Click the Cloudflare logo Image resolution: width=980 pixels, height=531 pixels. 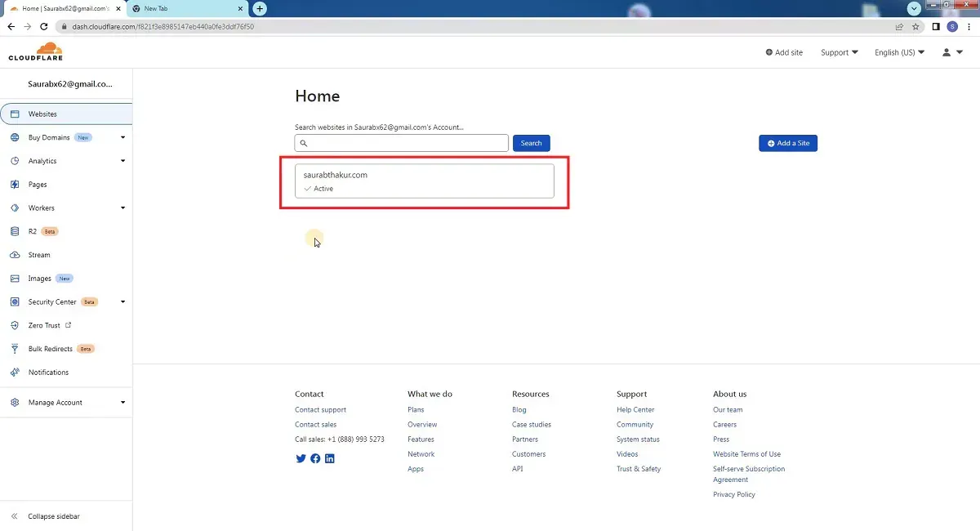click(x=36, y=51)
